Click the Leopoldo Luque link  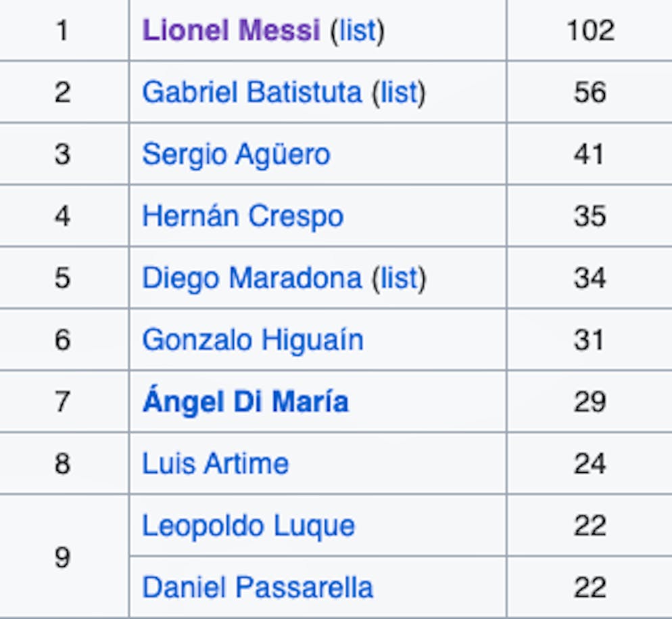point(248,526)
